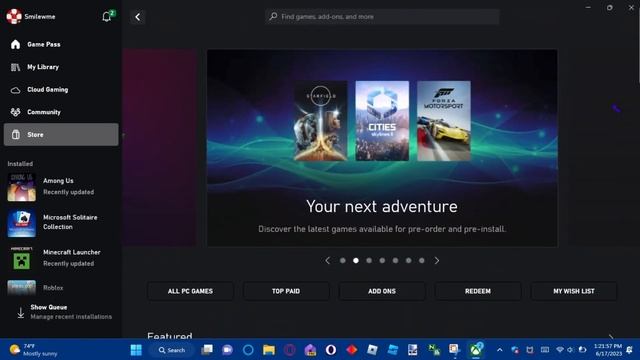
Task: Open Game Pass from the sidebar
Action: click(61, 44)
